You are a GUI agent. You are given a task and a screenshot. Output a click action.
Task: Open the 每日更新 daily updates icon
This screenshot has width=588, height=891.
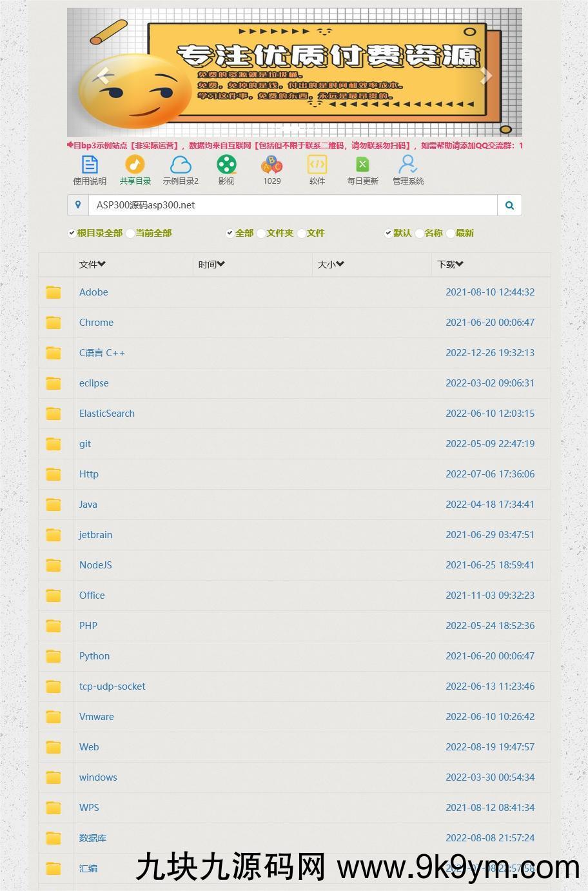click(x=362, y=170)
